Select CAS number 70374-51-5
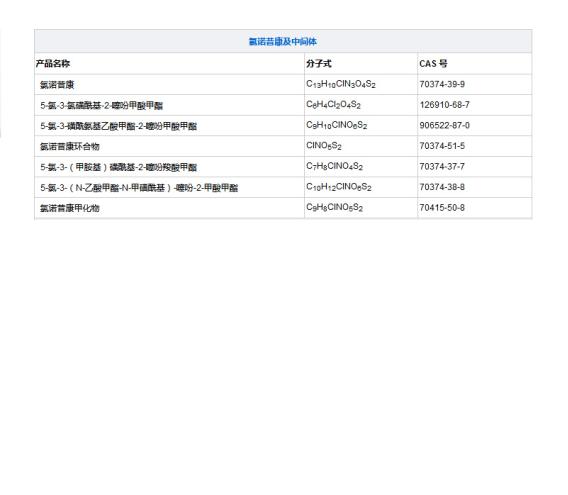The width and height of the screenshot is (568, 495). [442, 146]
